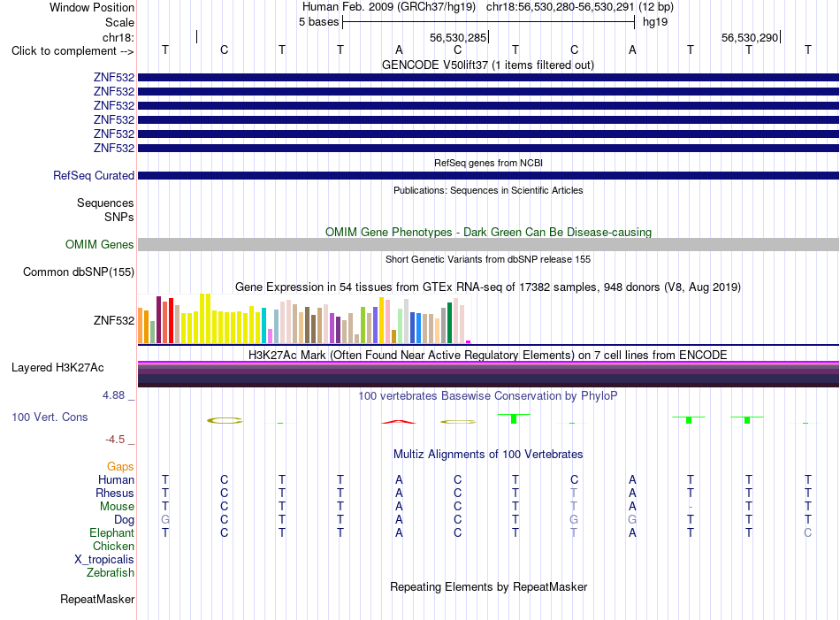Open 'Publications: Sequences in Scientific Articles' title
840x620 pixels.
point(488,190)
